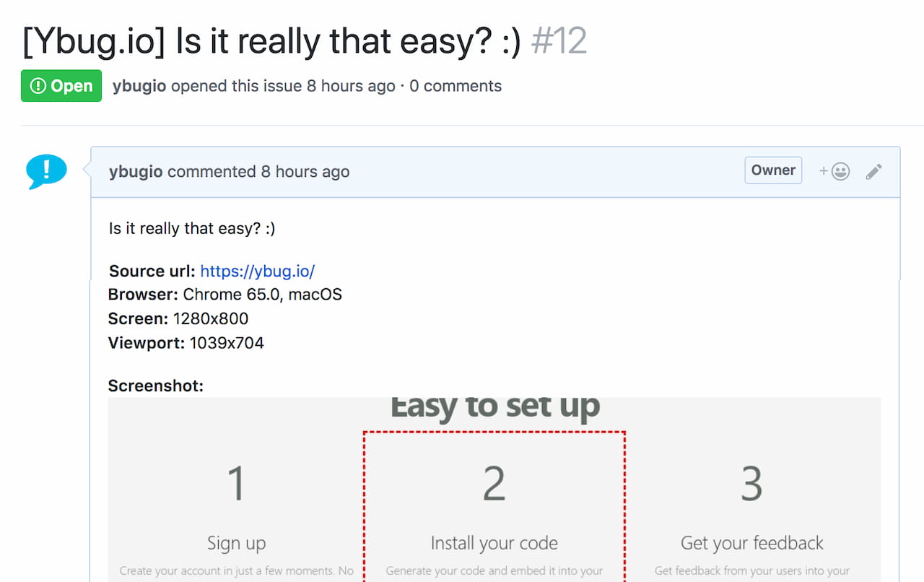Screen dimensions: 924x582
Task: Click the 'Install your code' step in the screenshot
Action: pos(494,542)
